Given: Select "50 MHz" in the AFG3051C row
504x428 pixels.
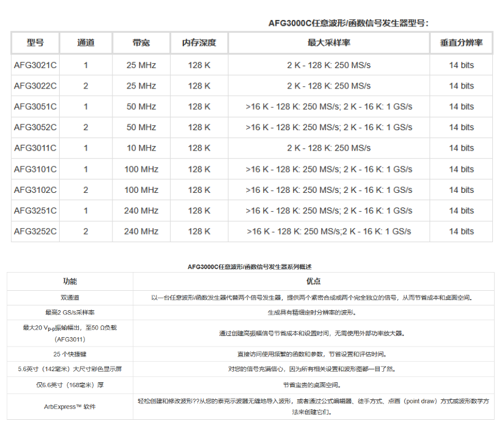Looking at the screenshot, I should pos(141,107).
